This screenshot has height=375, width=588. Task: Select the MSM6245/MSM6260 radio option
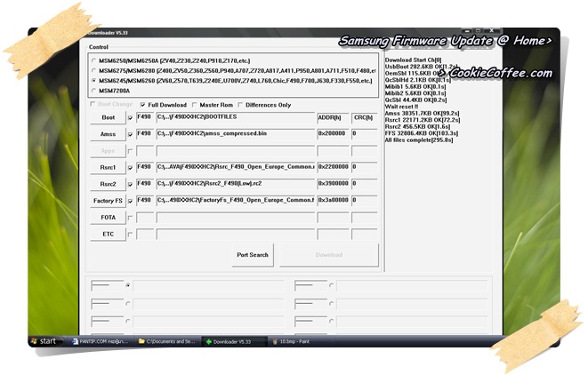pos(94,81)
